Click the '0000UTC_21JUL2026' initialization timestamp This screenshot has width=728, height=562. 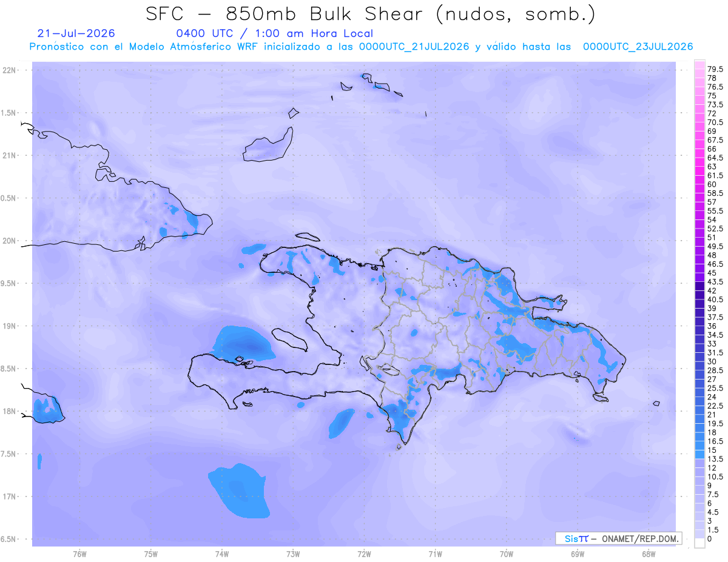414,47
